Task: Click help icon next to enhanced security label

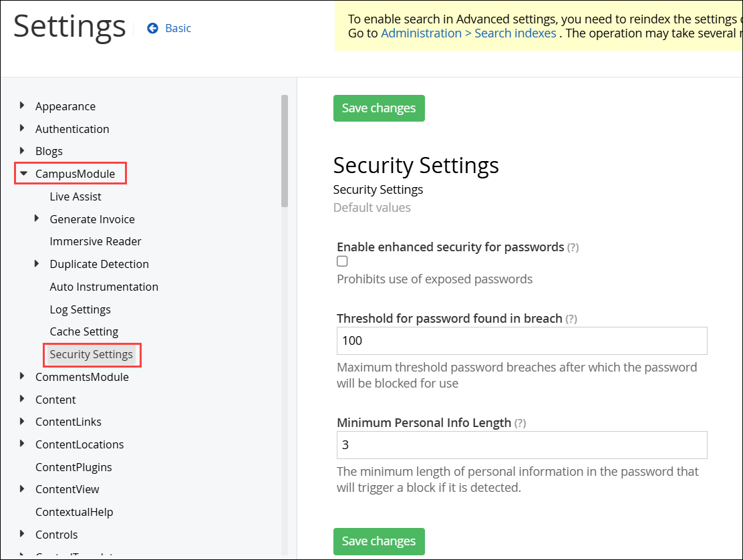Action: pos(573,247)
